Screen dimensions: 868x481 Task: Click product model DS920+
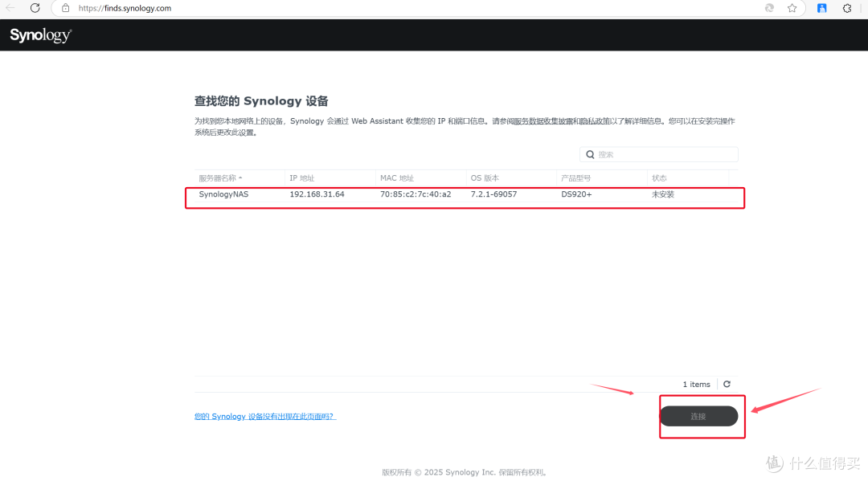point(576,194)
